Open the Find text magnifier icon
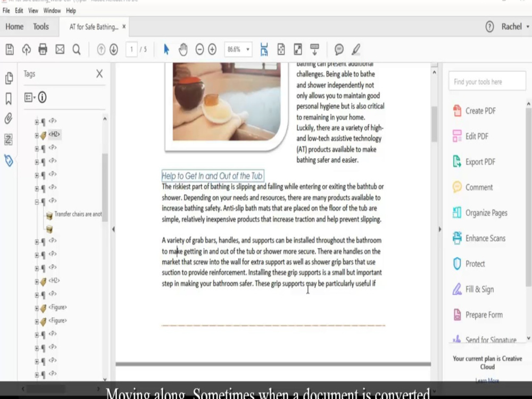The width and height of the screenshot is (532, 399). [77, 49]
